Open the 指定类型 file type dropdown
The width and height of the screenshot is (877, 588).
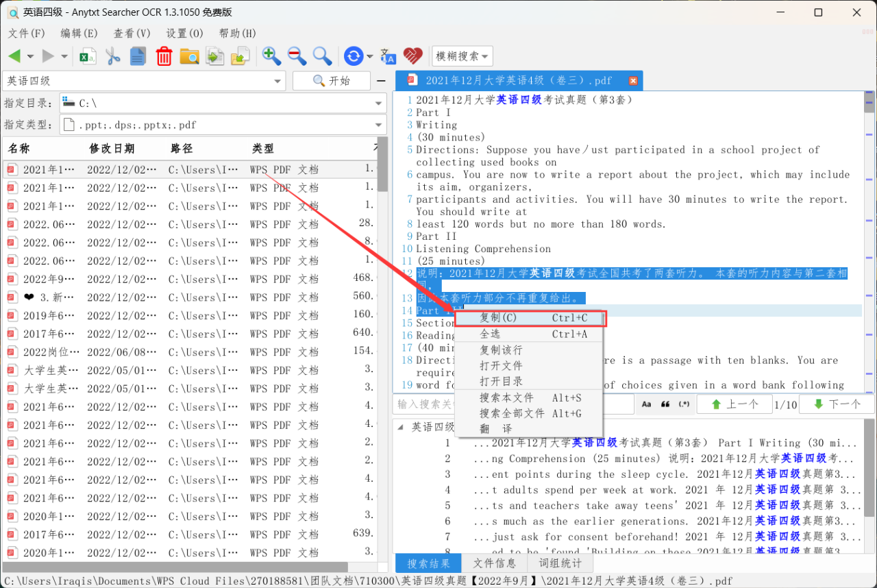tap(379, 125)
